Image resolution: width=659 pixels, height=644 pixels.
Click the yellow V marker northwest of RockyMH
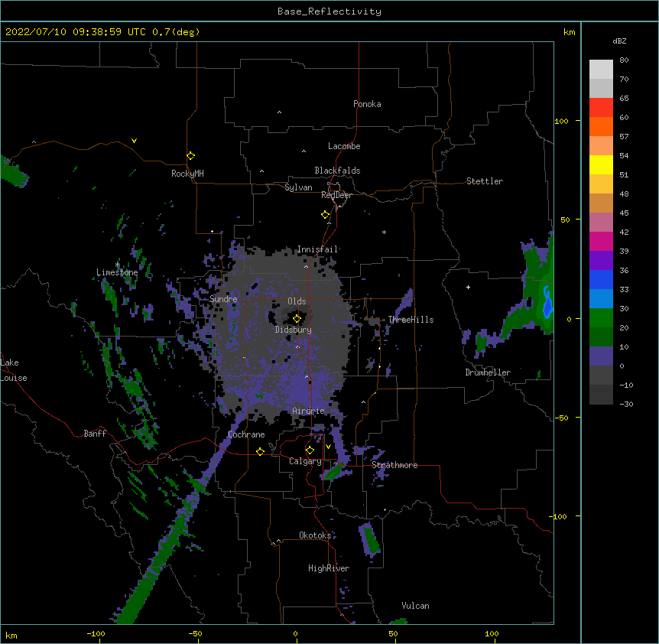click(134, 141)
